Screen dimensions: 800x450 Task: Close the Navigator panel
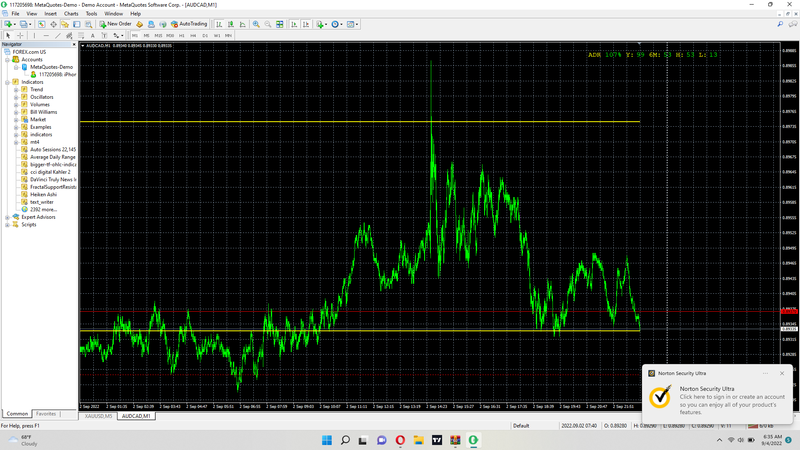[x=74, y=45]
